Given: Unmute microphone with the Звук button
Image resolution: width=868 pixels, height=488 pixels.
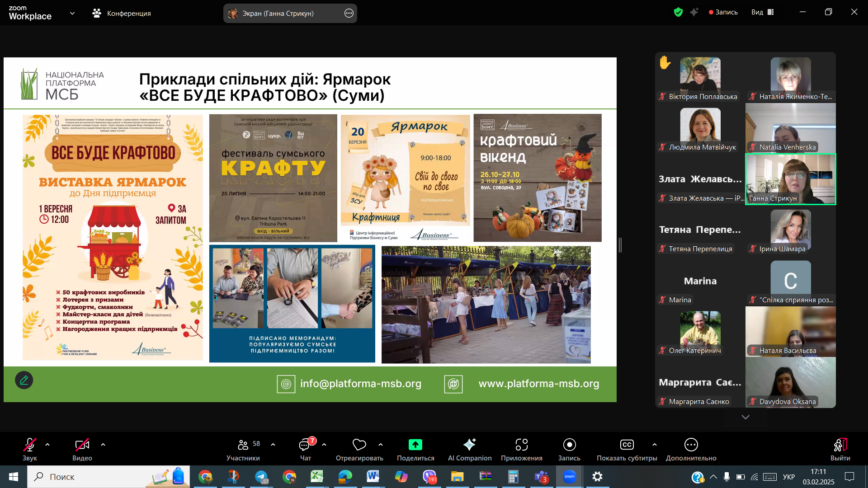Looking at the screenshot, I should [30, 445].
